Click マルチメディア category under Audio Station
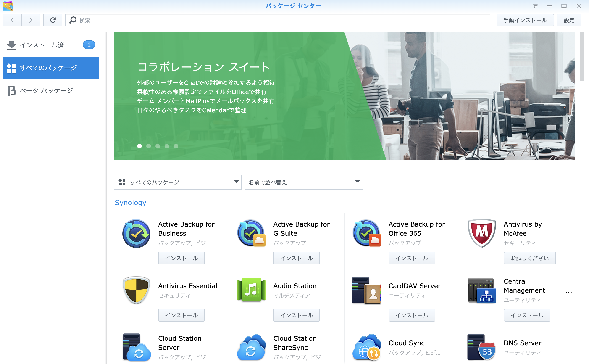The image size is (589, 364). pos(292,295)
